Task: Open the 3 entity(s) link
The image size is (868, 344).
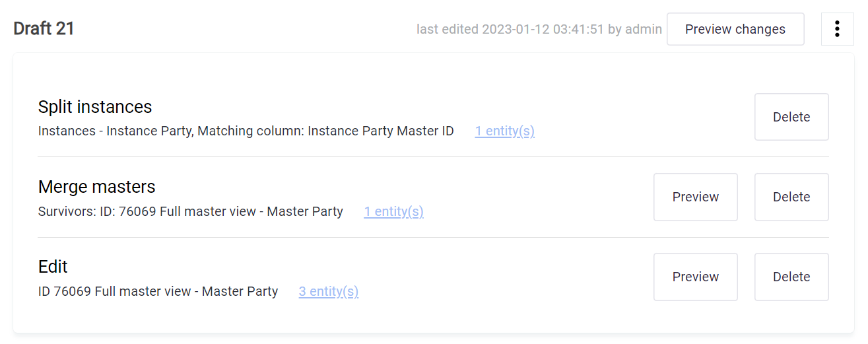Action: pyautogui.click(x=328, y=291)
